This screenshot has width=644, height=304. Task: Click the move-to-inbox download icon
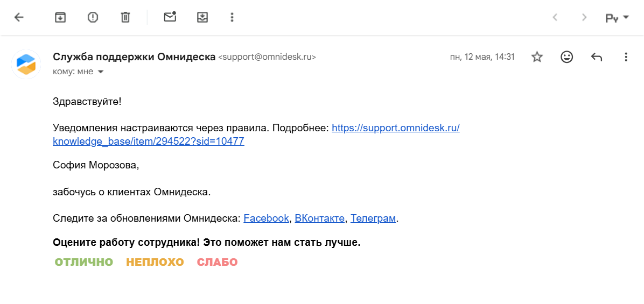[202, 17]
